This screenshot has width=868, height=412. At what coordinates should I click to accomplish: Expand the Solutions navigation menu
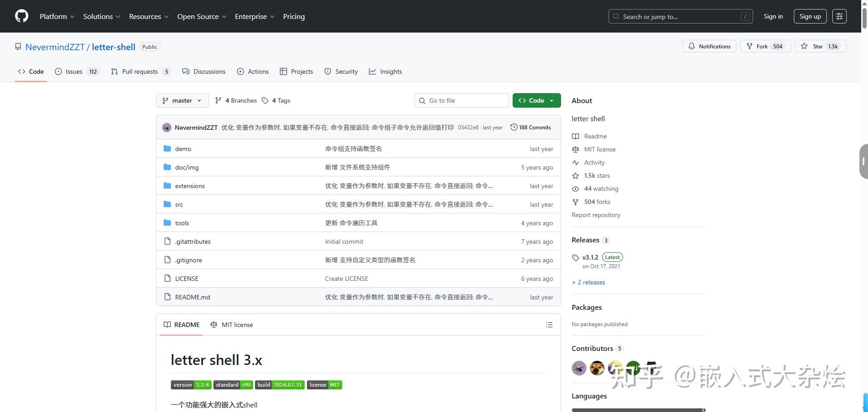102,16
